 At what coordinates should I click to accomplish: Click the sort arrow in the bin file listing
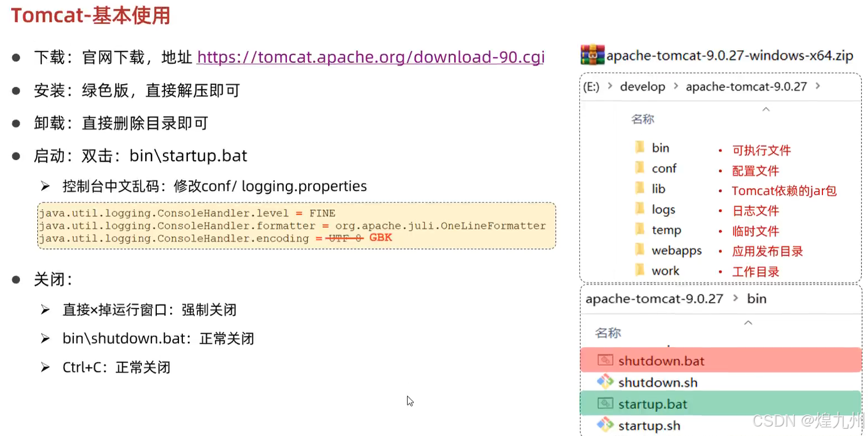tap(748, 323)
